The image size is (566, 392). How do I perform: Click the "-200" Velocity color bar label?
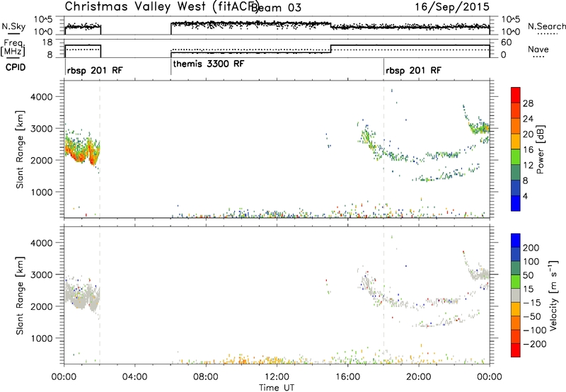click(x=534, y=344)
